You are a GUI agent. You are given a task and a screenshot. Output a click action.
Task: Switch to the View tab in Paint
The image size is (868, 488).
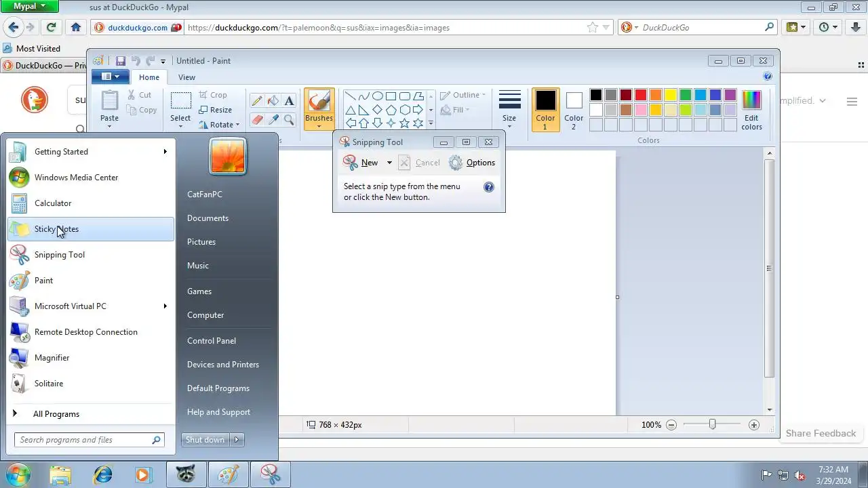186,77
